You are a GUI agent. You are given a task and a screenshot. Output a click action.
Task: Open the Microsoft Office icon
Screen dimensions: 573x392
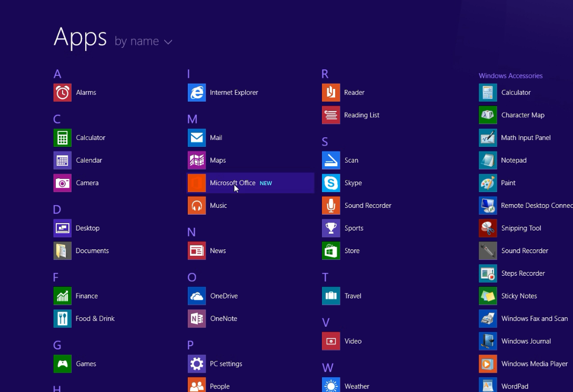[197, 183]
